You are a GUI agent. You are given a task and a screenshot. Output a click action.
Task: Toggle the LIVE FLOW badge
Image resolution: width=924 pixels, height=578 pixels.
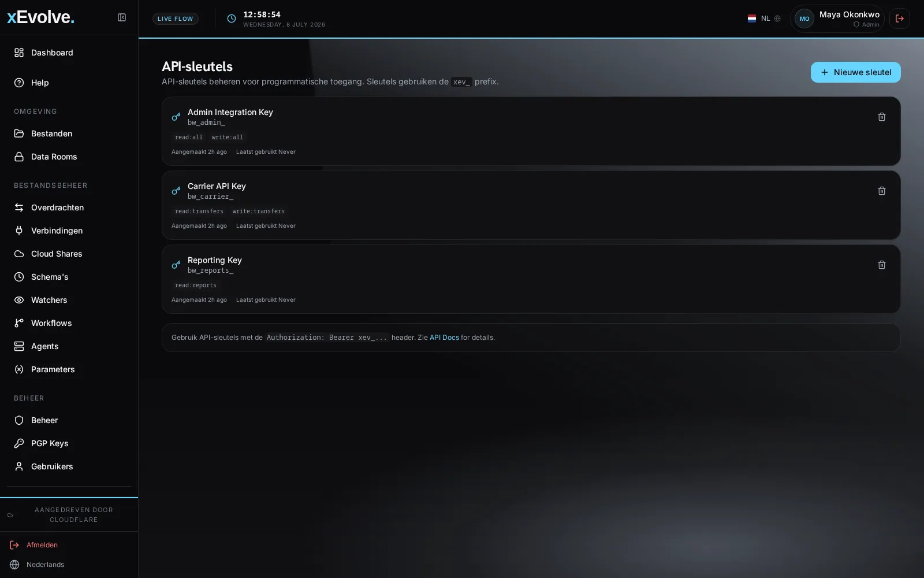pyautogui.click(x=176, y=18)
